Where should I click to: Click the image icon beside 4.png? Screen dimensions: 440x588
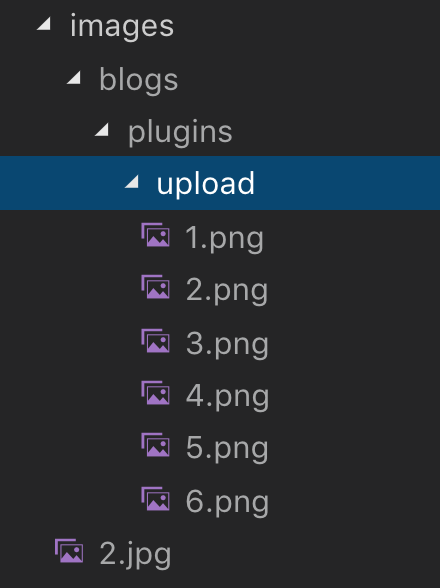pos(155,393)
